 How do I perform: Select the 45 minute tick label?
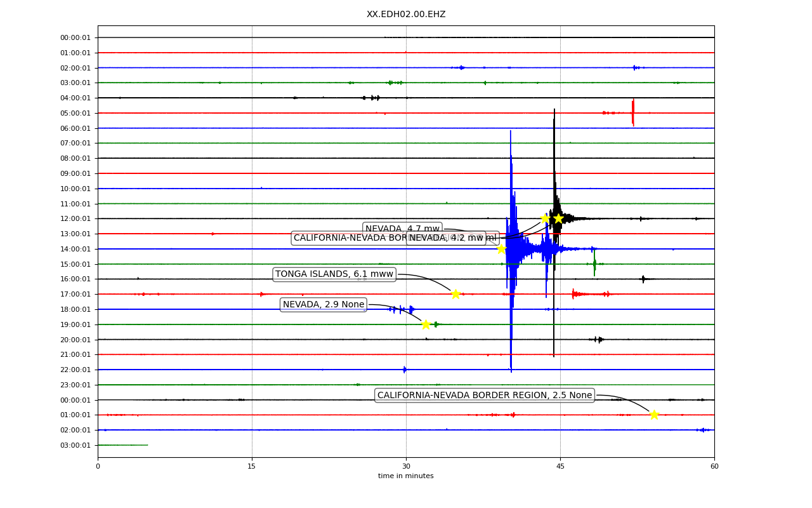click(560, 467)
